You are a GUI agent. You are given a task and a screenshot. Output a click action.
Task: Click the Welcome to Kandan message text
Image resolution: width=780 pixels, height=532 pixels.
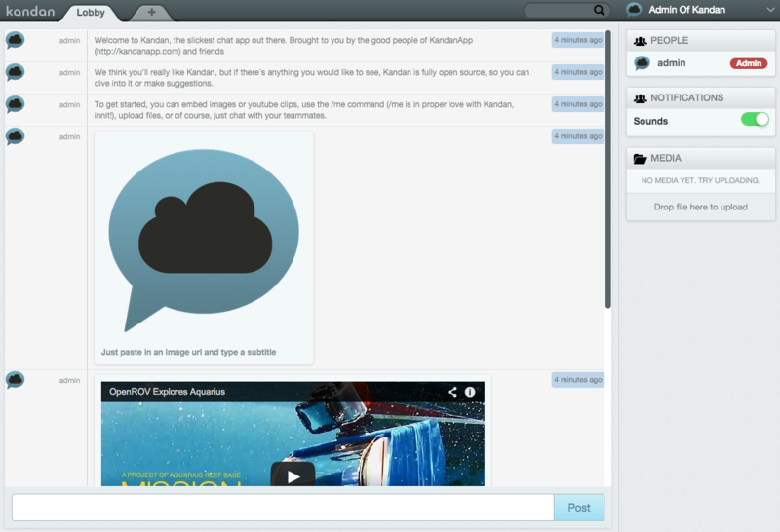pos(284,46)
